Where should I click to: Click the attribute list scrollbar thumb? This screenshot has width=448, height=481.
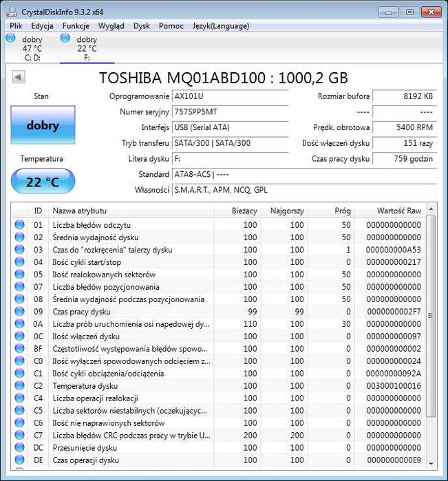[431, 316]
